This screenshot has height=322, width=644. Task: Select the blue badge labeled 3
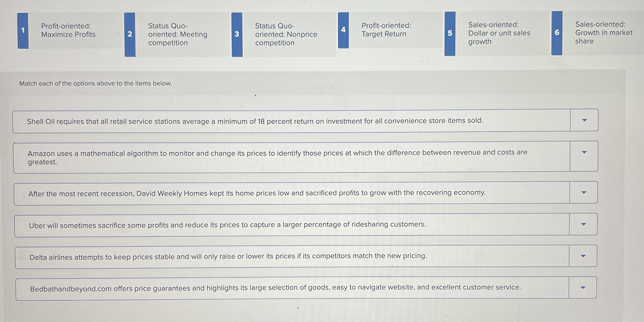[236, 34]
